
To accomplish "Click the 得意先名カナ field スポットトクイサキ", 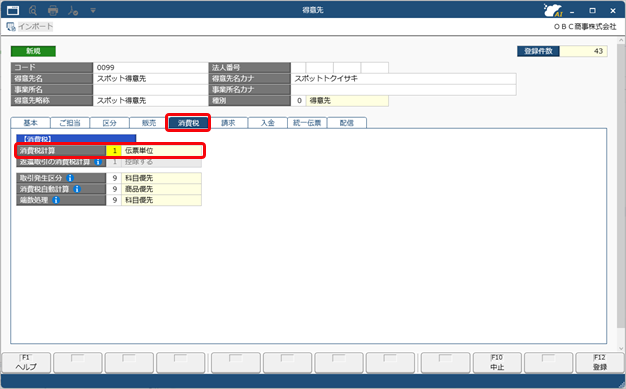I will pos(403,79).
